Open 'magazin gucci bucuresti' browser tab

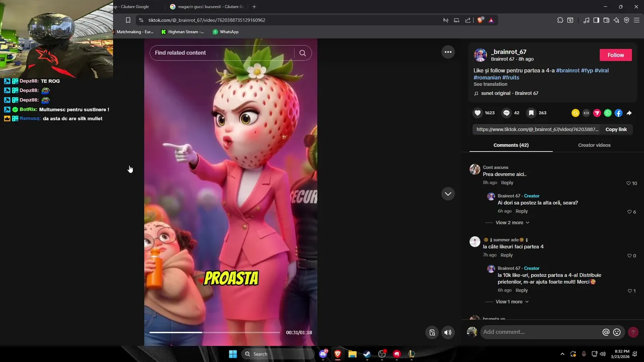coord(206,7)
